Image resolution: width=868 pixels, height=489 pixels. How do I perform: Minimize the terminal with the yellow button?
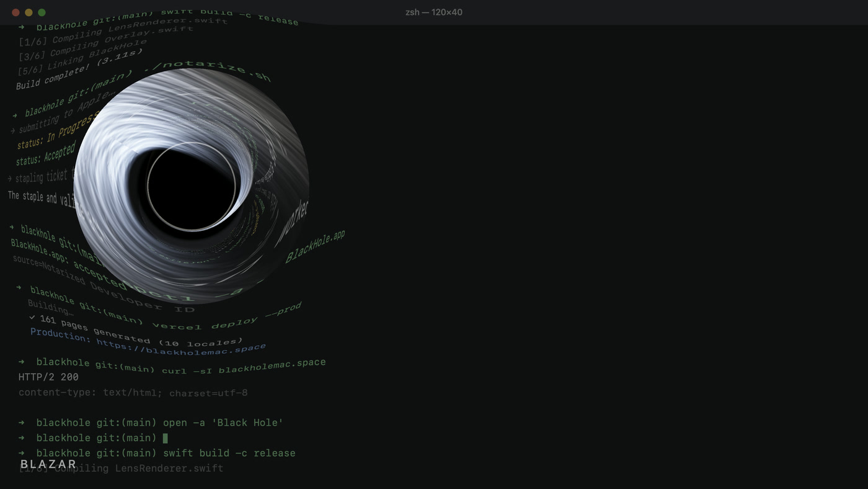tap(29, 12)
